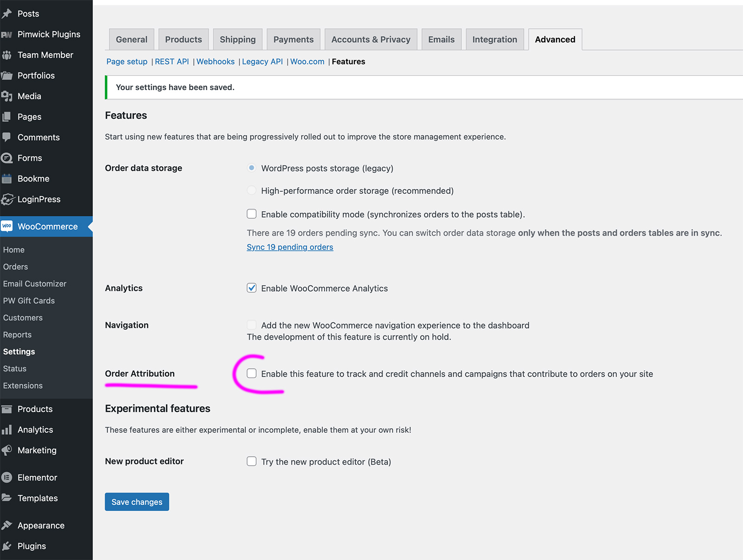This screenshot has height=560, width=743.
Task: Click the Analytics bar chart icon
Action: [x=7, y=430]
